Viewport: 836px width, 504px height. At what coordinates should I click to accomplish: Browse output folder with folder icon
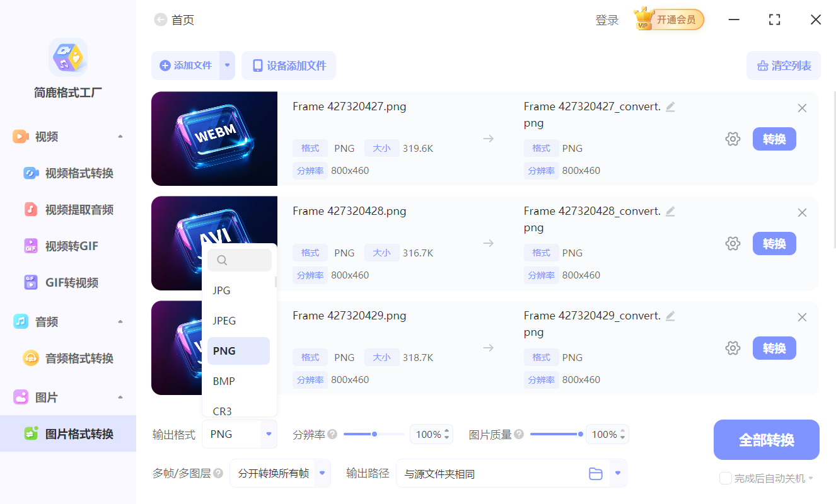[x=596, y=474]
